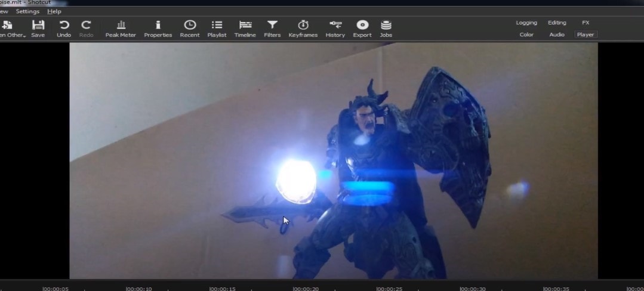644x291 pixels.
Task: Switch to the FX layout
Action: coord(586,23)
